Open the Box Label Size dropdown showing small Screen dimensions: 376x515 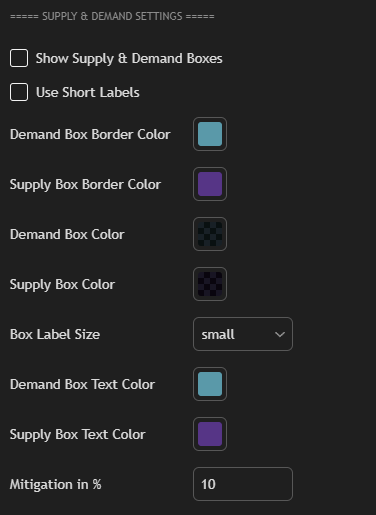coord(243,334)
